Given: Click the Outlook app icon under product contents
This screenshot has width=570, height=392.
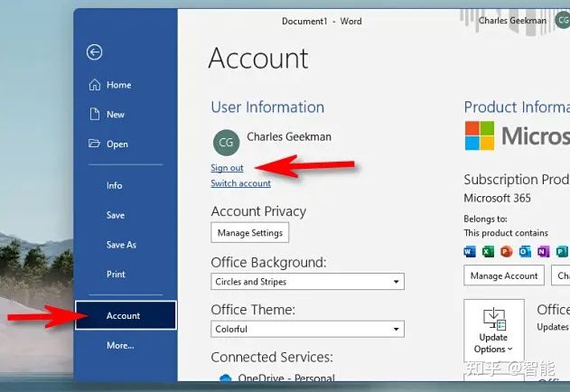Looking at the screenshot, I should (525, 251).
